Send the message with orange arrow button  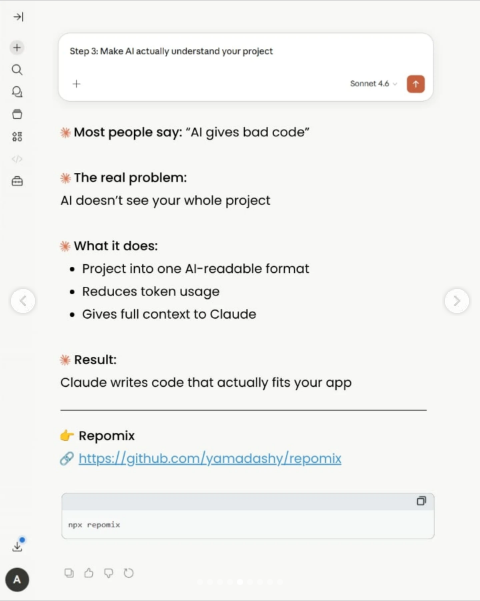coord(416,84)
